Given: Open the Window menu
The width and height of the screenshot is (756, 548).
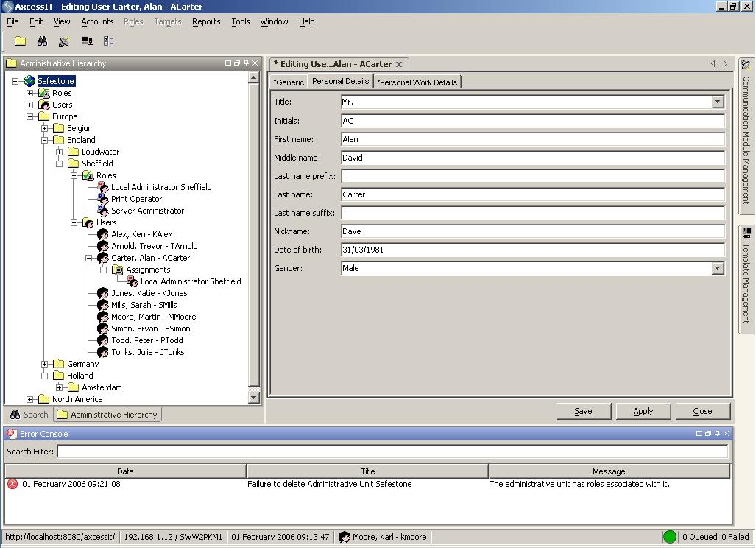Looking at the screenshot, I should [x=274, y=21].
